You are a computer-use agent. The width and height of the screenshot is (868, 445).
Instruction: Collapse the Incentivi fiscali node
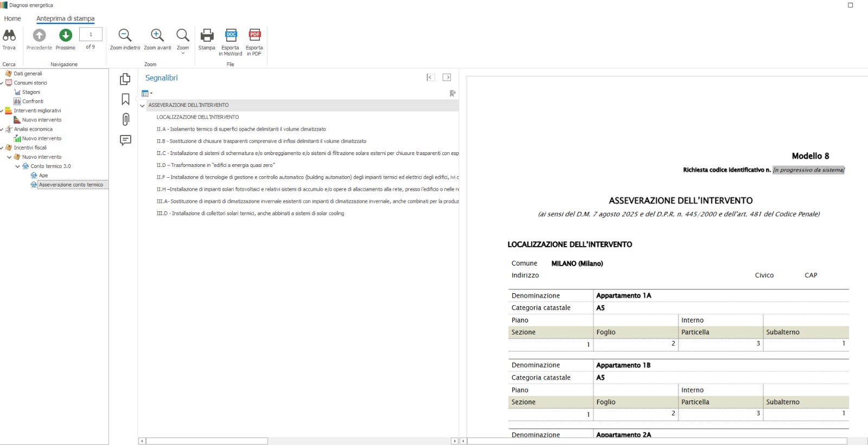click(x=2, y=148)
